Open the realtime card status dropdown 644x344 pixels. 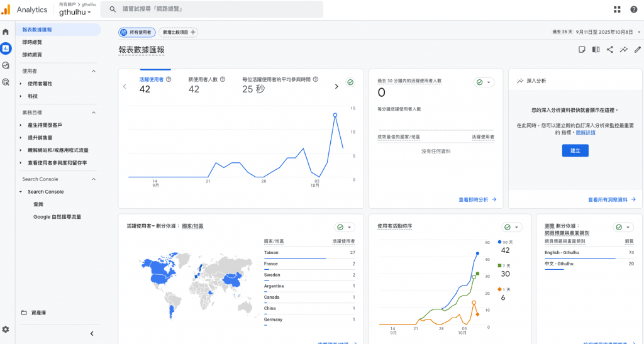point(484,82)
